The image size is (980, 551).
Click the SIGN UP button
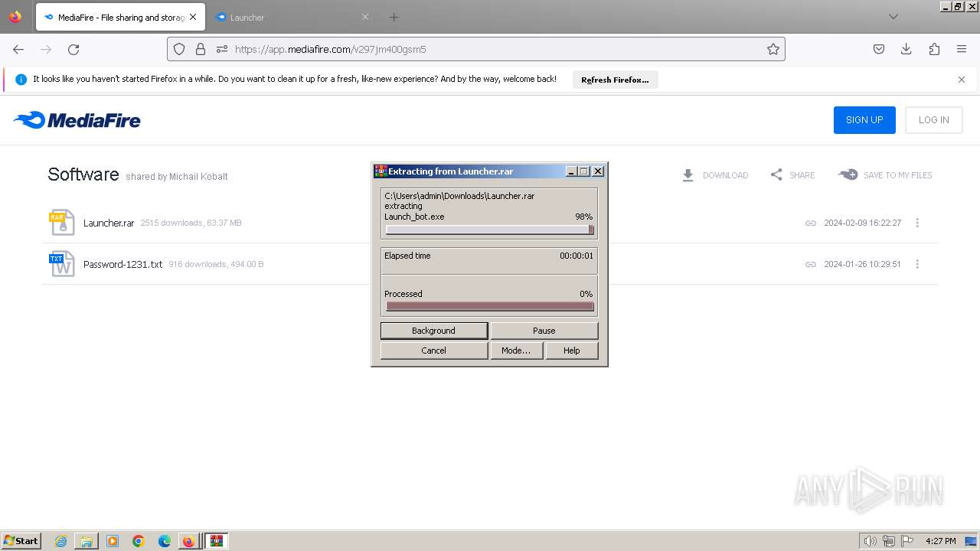pyautogui.click(x=864, y=120)
